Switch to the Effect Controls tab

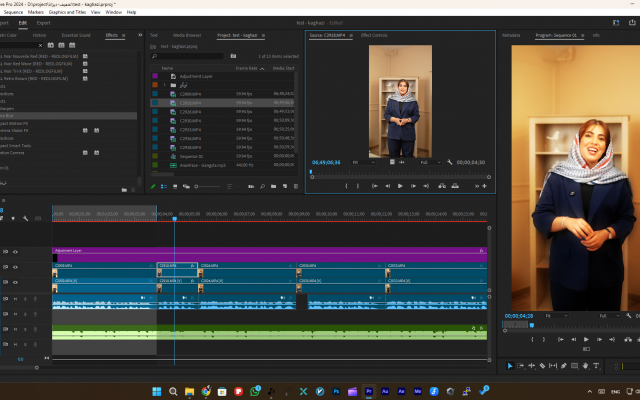coord(373,35)
